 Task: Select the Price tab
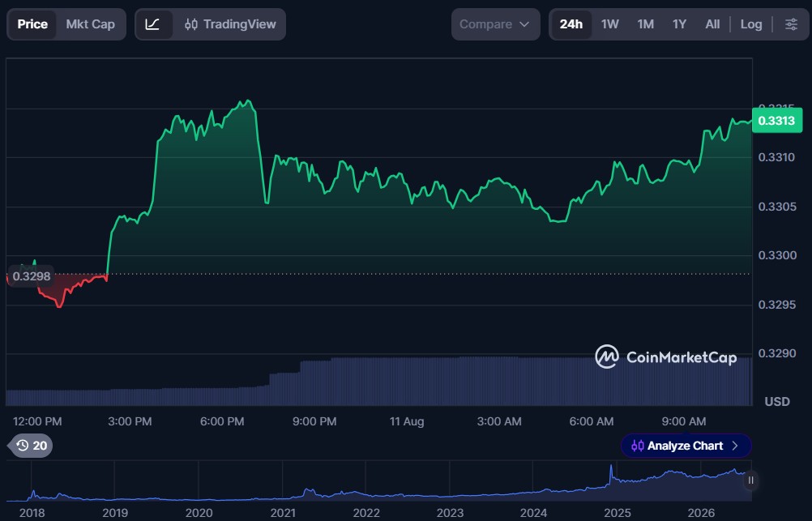tap(32, 24)
